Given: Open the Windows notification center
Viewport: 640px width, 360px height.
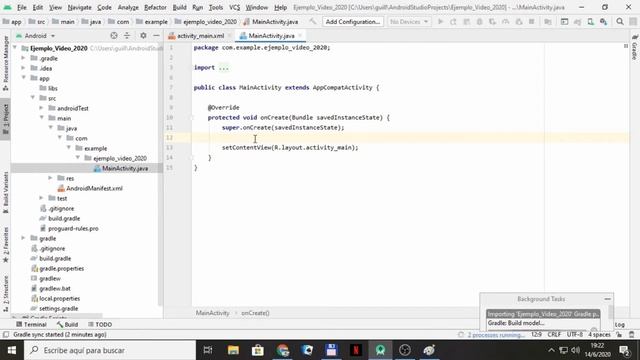Looking at the screenshot, I should click(624, 350).
